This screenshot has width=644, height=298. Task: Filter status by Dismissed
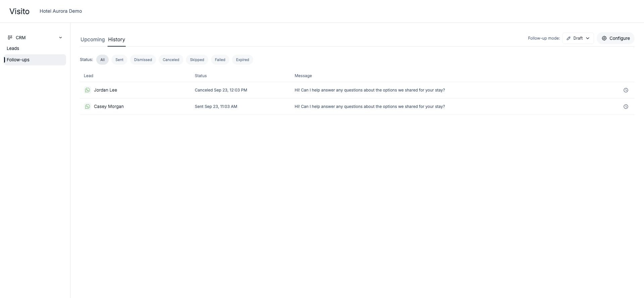[x=143, y=60]
